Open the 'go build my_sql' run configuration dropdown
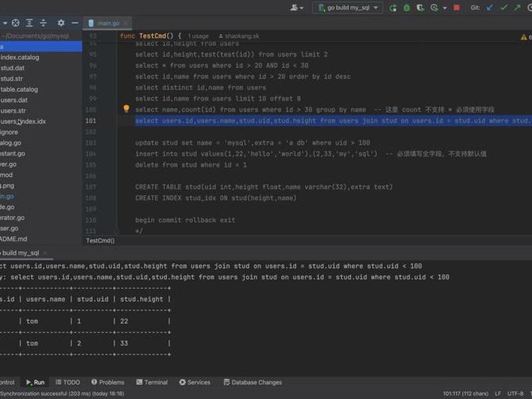532x399 pixels. [x=348, y=7]
